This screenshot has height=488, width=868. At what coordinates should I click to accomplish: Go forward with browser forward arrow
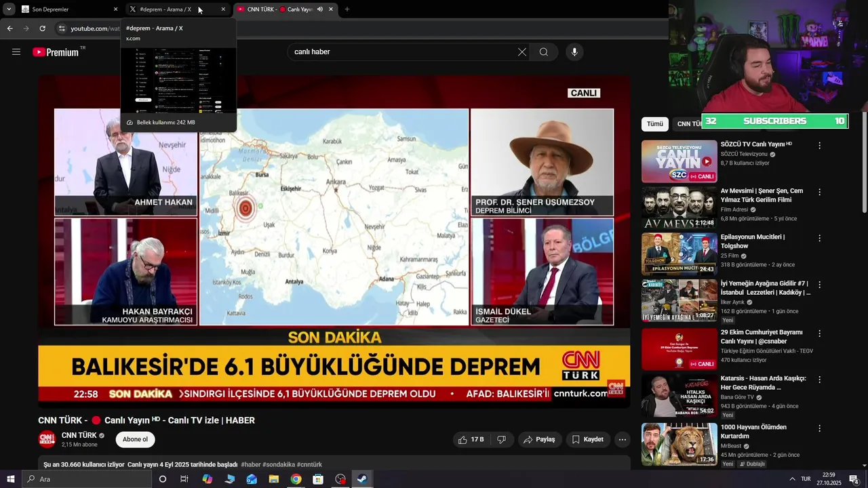[26, 28]
